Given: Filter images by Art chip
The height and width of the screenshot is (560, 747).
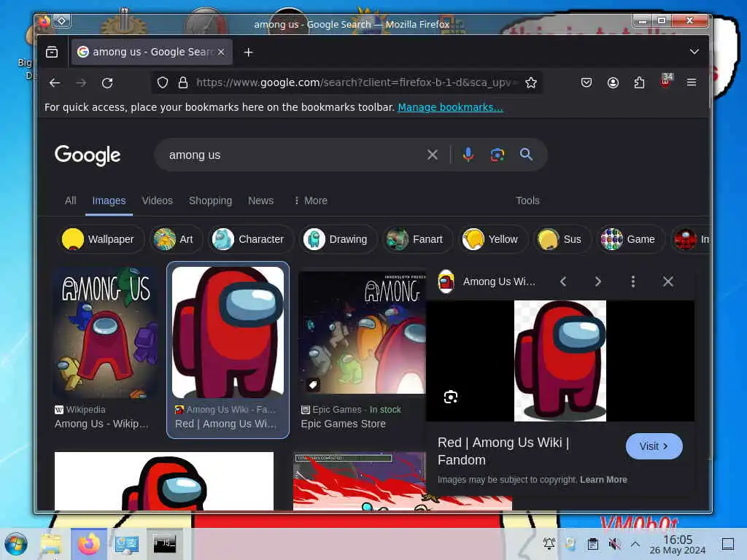Looking at the screenshot, I should [177, 239].
